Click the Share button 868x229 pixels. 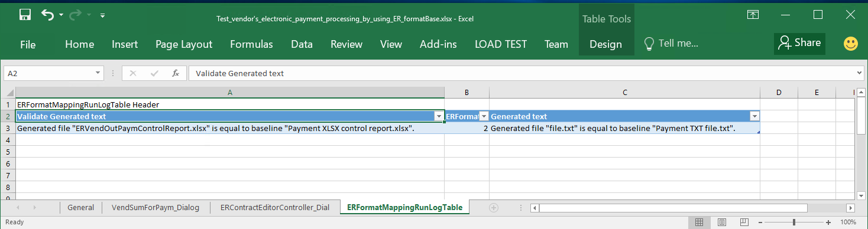click(799, 43)
